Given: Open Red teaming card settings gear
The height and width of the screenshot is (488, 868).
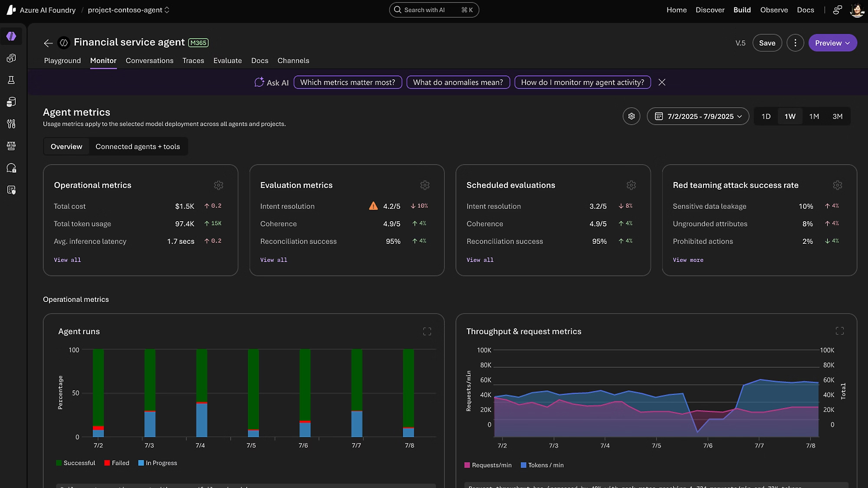Looking at the screenshot, I should [837, 185].
